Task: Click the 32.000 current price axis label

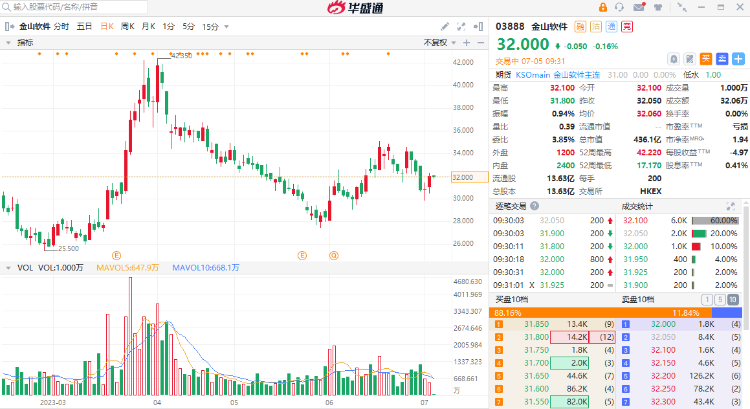Action: coord(469,177)
